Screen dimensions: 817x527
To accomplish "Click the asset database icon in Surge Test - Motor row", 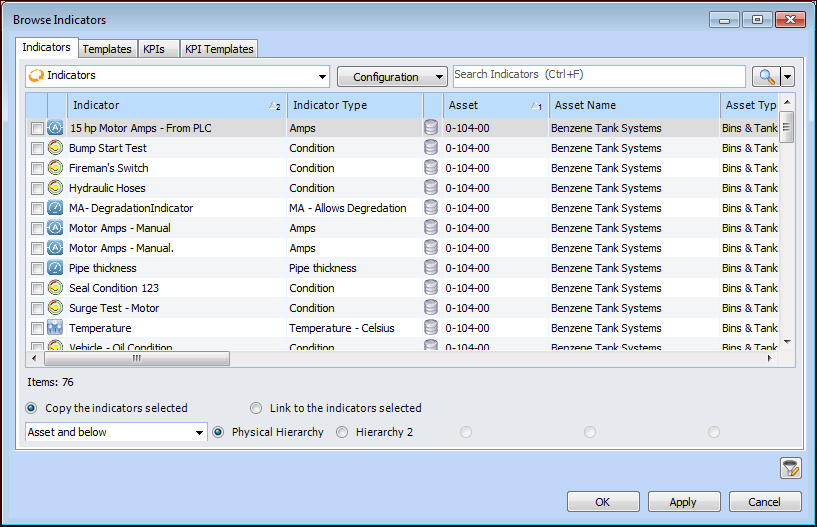I will click(x=431, y=308).
